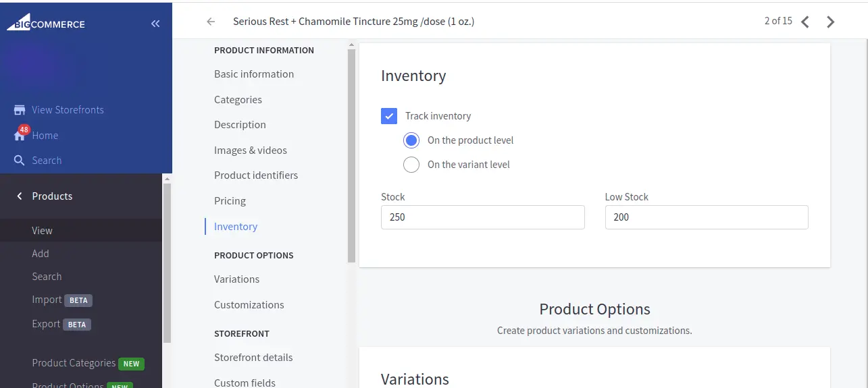The height and width of the screenshot is (388, 868).
Task: Go to next product with right chevron
Action: click(831, 22)
